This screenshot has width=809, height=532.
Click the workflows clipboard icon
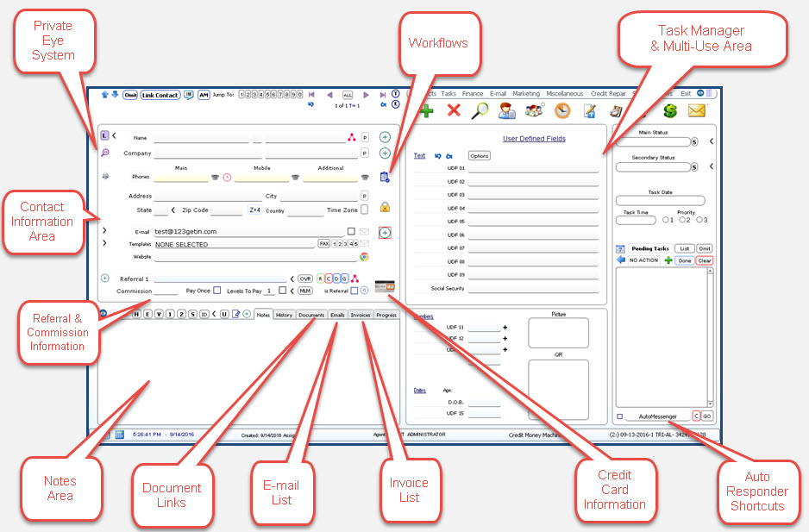[385, 176]
